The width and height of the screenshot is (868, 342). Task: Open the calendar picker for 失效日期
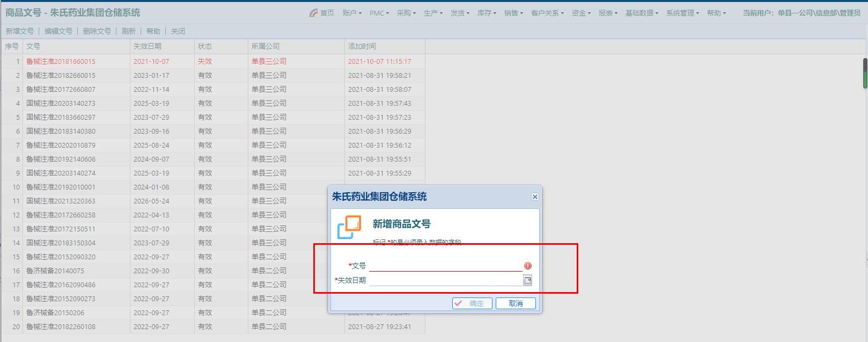[x=527, y=280]
